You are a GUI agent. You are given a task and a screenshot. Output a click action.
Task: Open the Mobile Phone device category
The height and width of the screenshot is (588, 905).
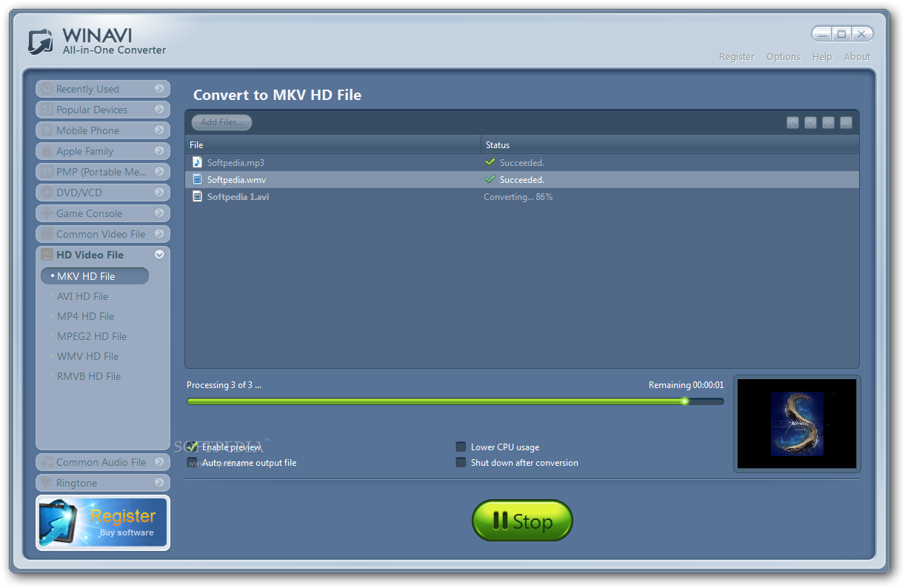point(102,130)
